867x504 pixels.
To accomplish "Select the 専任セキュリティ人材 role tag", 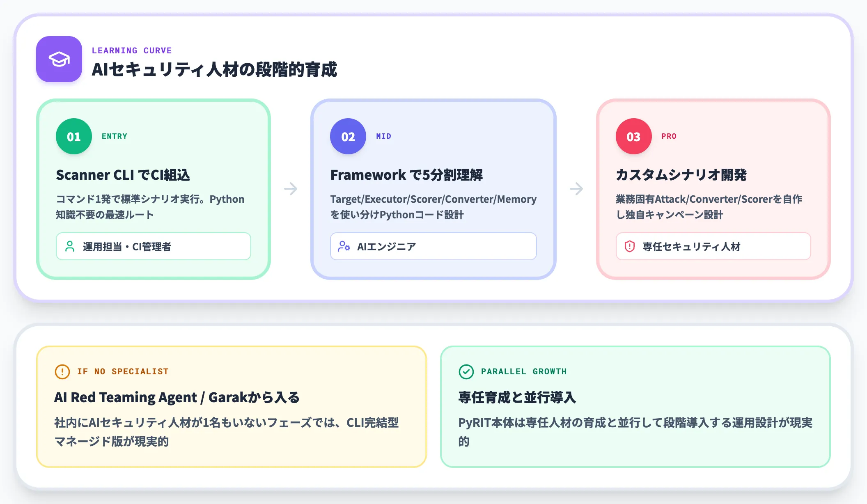I will click(x=713, y=246).
